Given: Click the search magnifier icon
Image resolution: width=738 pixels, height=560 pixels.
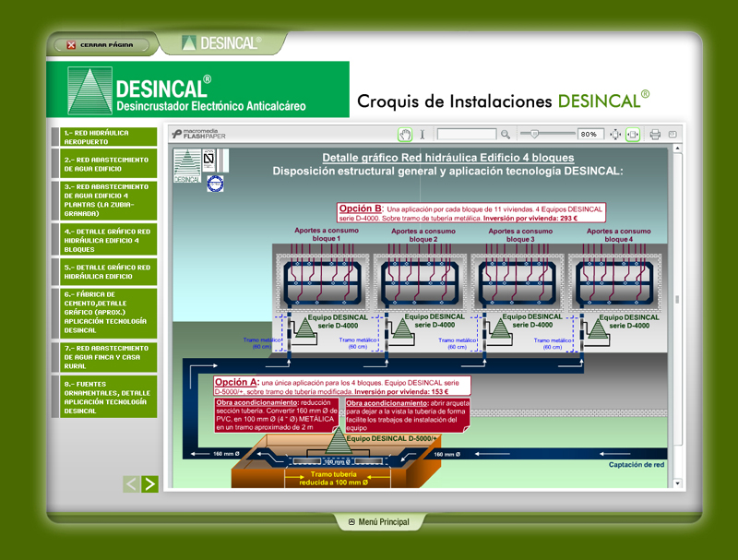Looking at the screenshot, I should coord(505,135).
